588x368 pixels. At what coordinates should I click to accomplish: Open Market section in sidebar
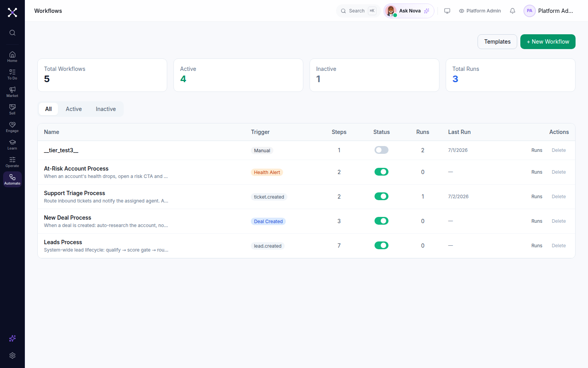12,92
